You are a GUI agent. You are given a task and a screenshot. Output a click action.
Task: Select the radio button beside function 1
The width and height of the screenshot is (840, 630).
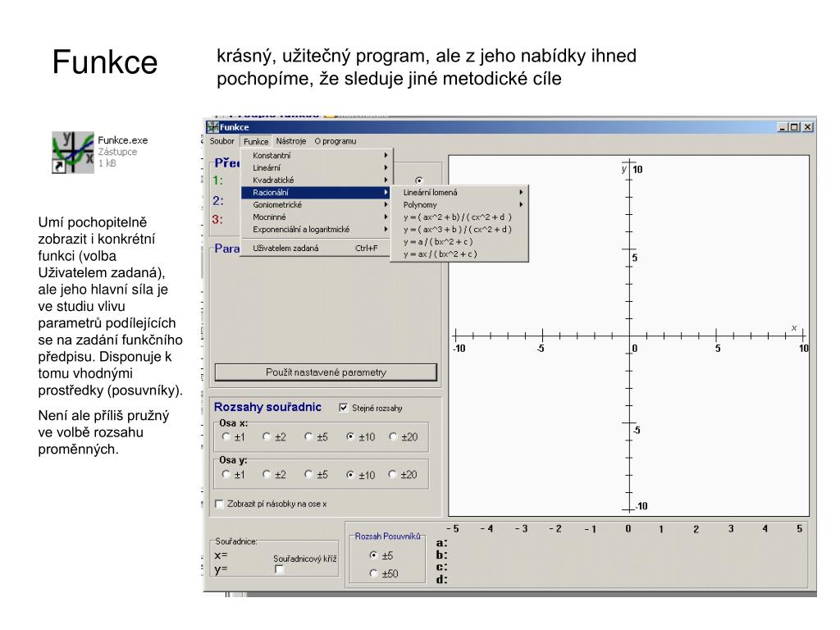pos(419,180)
